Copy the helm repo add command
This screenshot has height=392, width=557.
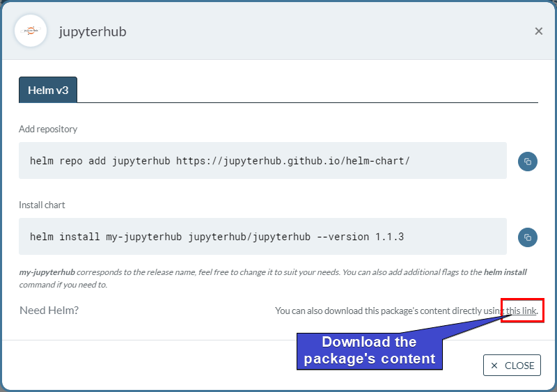coord(528,162)
